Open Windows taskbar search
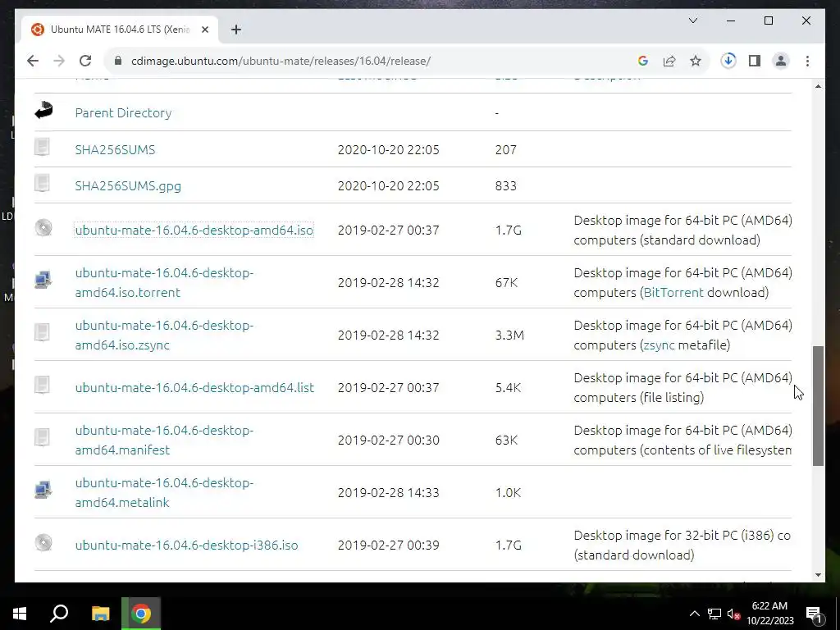Screen dimensions: 840x630 [x=59, y=614]
